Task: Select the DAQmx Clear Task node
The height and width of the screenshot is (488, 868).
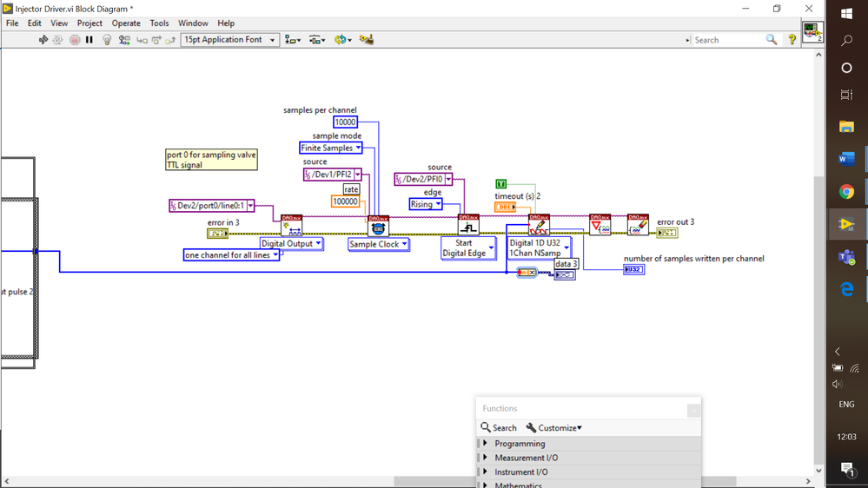Action: click(x=638, y=225)
